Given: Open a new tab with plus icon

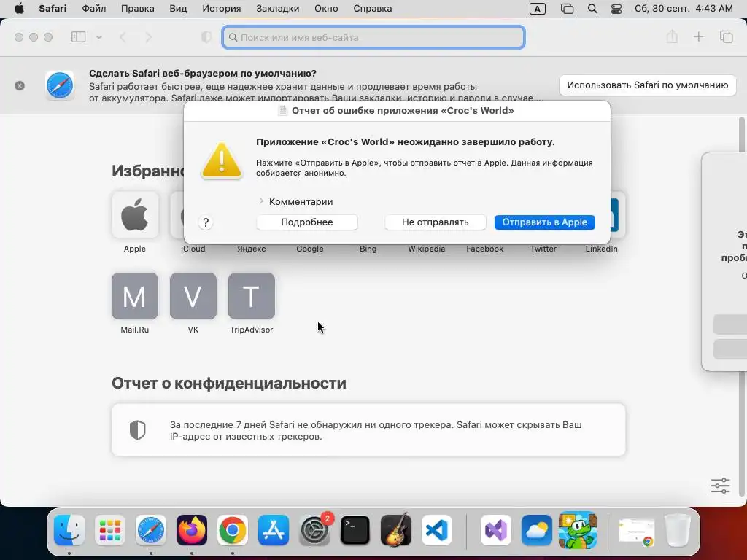Looking at the screenshot, I should tap(698, 36).
